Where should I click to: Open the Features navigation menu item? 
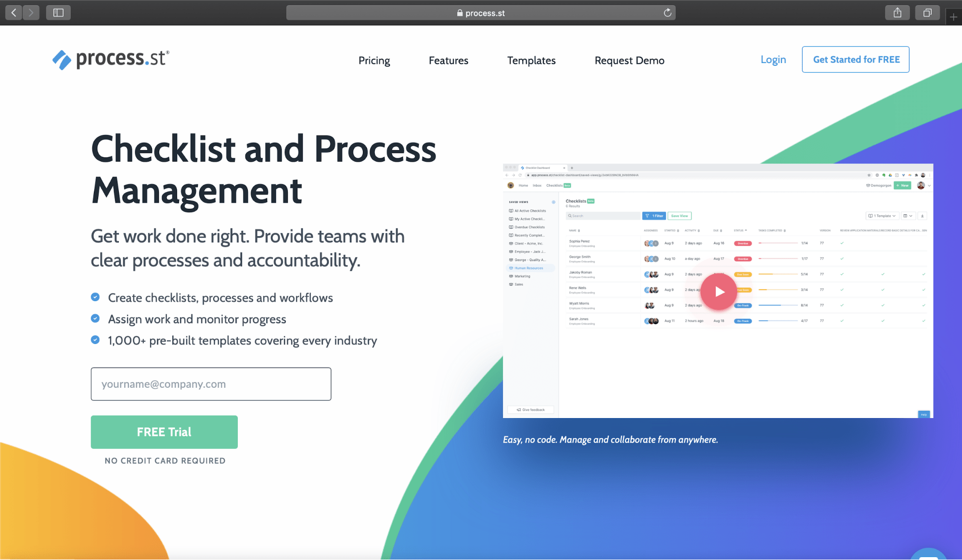[x=449, y=60]
